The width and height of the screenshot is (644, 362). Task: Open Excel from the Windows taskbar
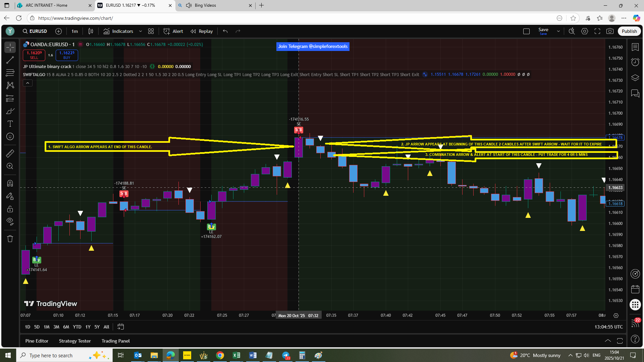236,355
